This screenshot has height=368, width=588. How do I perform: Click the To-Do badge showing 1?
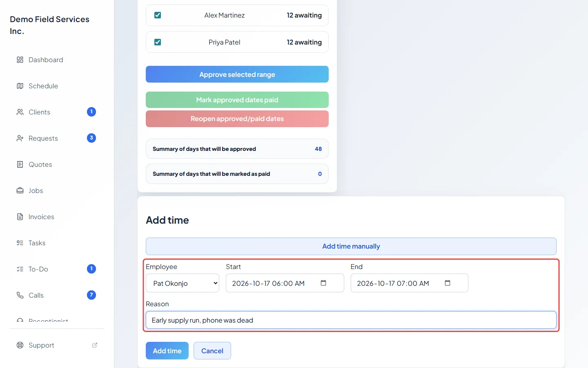pyautogui.click(x=91, y=269)
